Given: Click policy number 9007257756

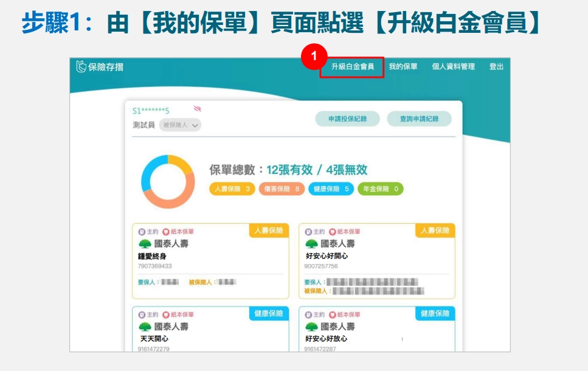Looking at the screenshot, I should coord(321,266).
